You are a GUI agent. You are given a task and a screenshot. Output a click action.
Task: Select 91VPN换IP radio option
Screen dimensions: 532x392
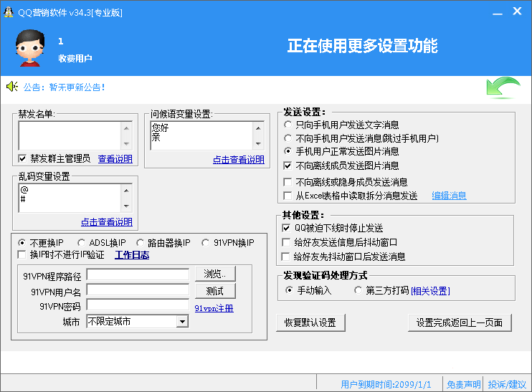pyautogui.click(x=205, y=243)
